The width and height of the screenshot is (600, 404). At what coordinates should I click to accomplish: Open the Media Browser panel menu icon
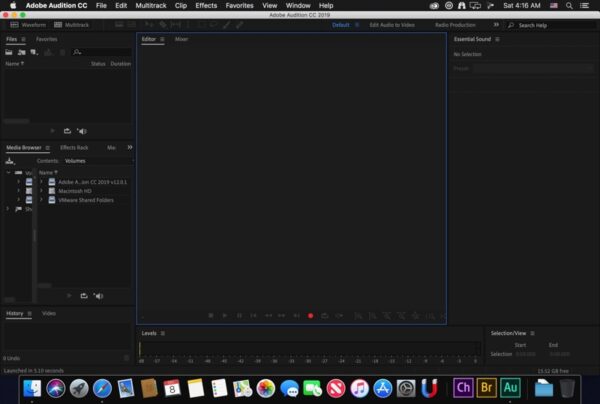click(x=47, y=148)
